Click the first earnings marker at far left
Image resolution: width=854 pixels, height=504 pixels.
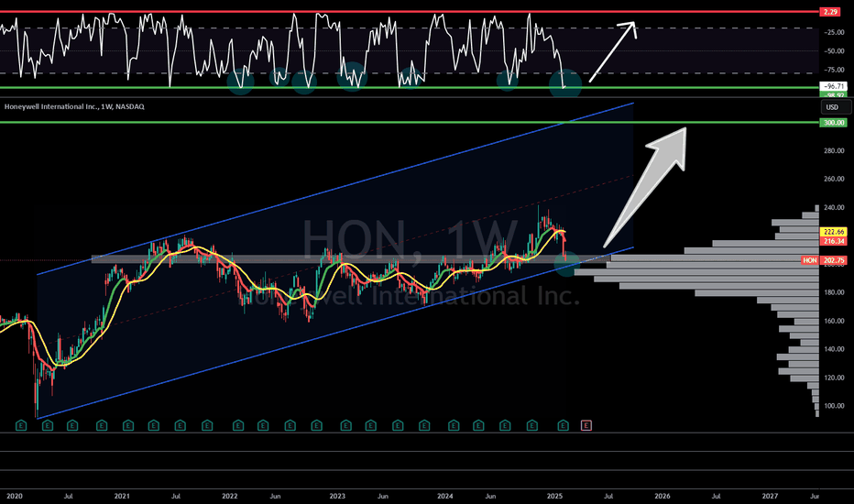click(x=21, y=425)
